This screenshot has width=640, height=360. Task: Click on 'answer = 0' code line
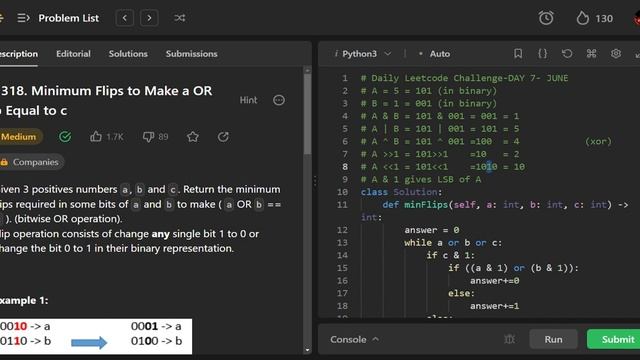[x=432, y=230]
